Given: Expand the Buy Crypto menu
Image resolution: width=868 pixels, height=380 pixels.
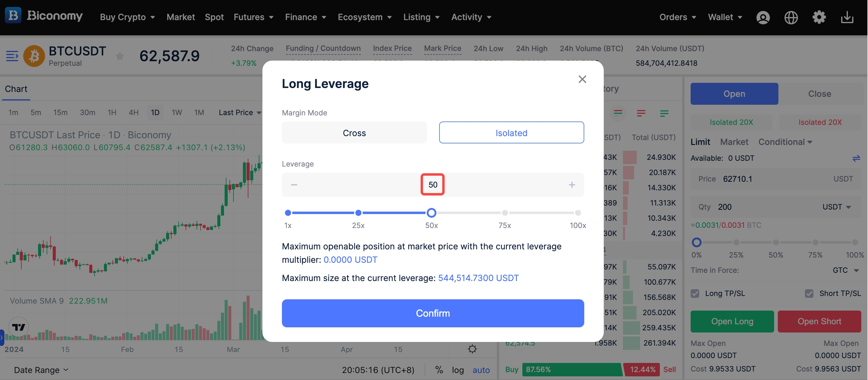Looking at the screenshot, I should [127, 17].
